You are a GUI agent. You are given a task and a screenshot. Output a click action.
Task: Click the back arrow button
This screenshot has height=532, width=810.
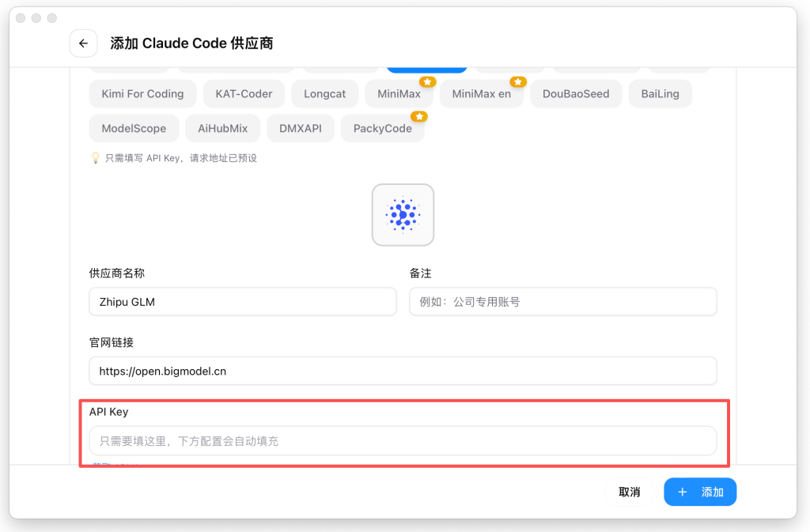(83, 43)
